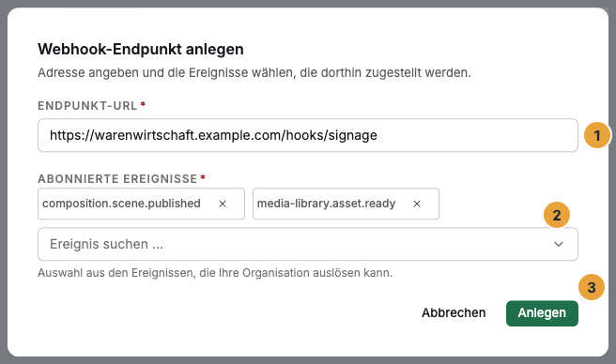Image resolution: width=616 pixels, height=364 pixels.
Task: Cancel with the Abbrechen button
Action: [454, 313]
